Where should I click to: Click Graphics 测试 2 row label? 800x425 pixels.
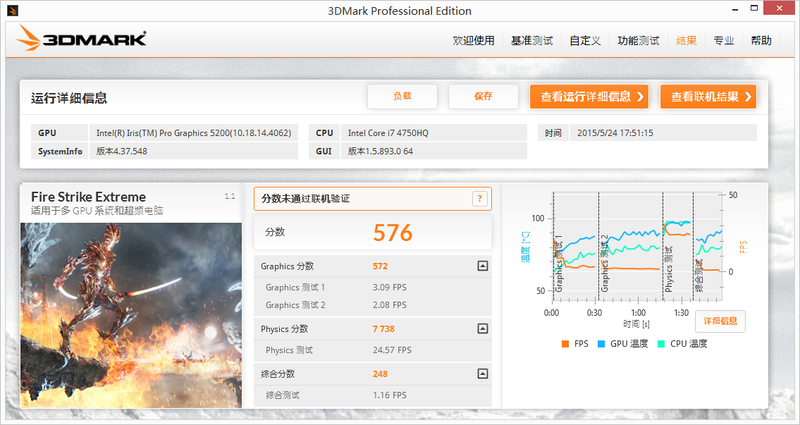click(x=295, y=305)
